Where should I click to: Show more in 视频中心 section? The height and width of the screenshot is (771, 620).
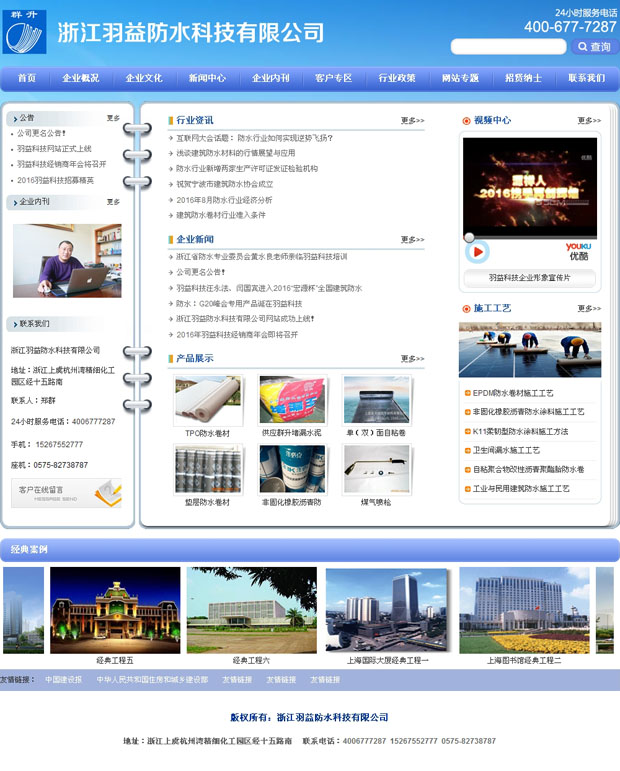pos(589,121)
